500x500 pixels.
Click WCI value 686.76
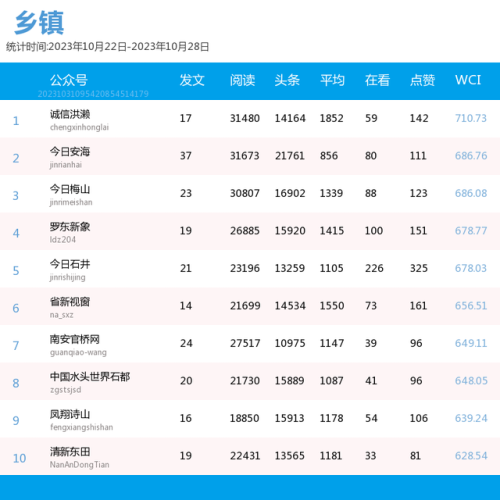471,156
